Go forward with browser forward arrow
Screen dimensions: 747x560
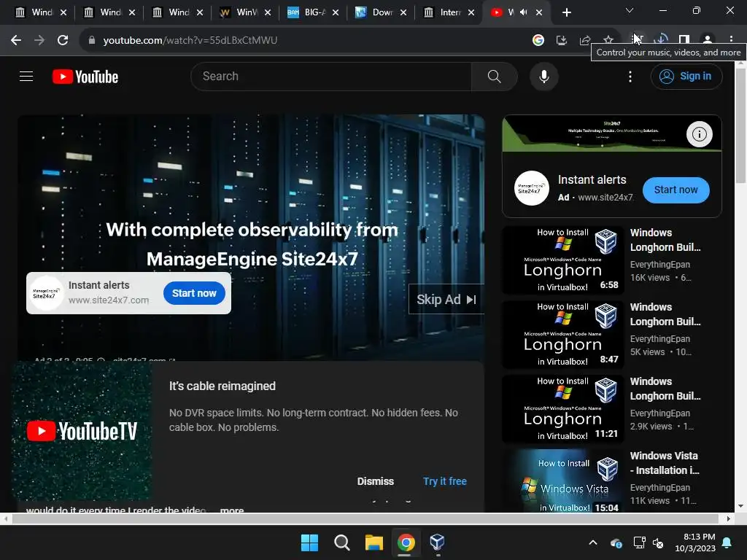coord(39,40)
